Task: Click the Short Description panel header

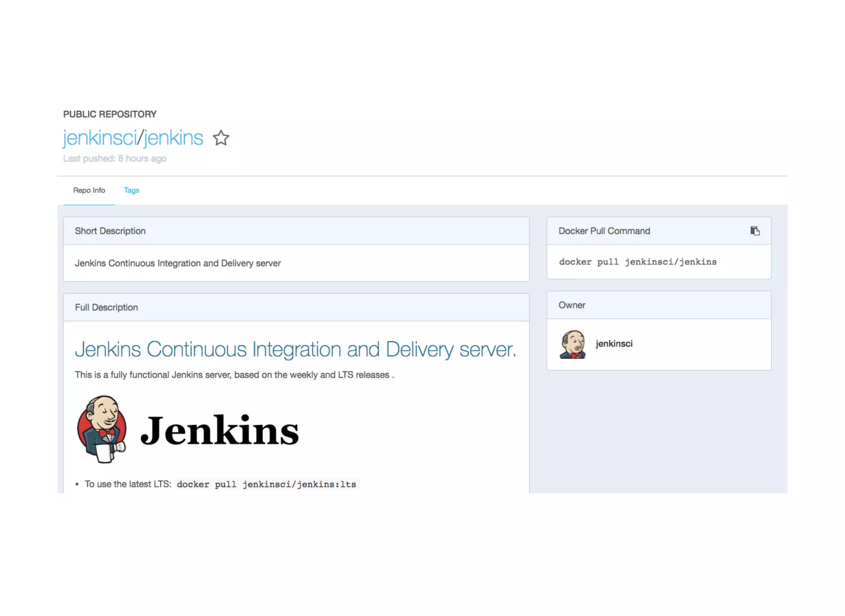Action: click(110, 231)
